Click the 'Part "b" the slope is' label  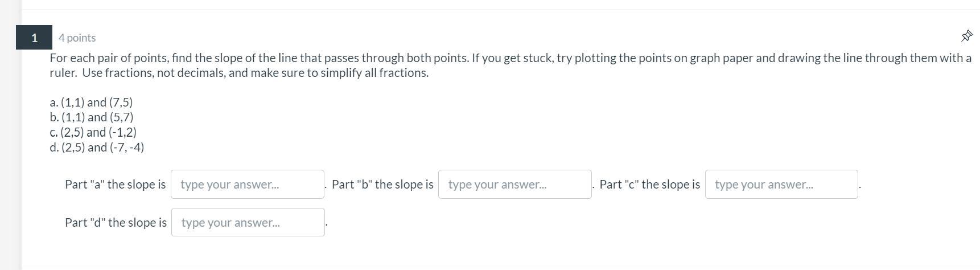(382, 185)
